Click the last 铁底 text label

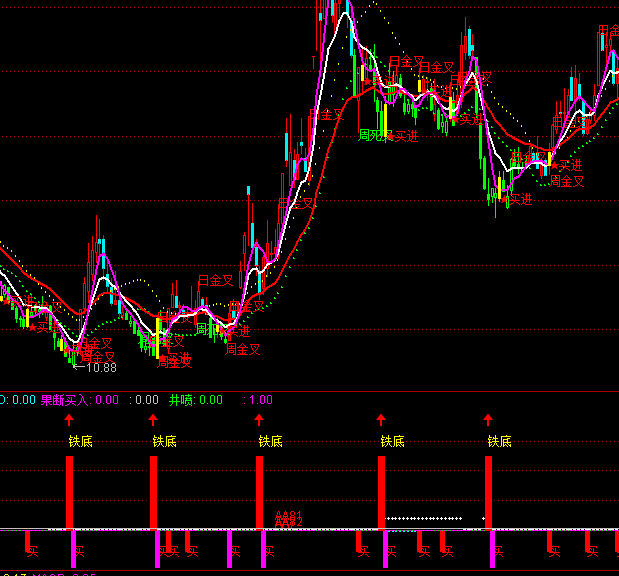(x=499, y=441)
